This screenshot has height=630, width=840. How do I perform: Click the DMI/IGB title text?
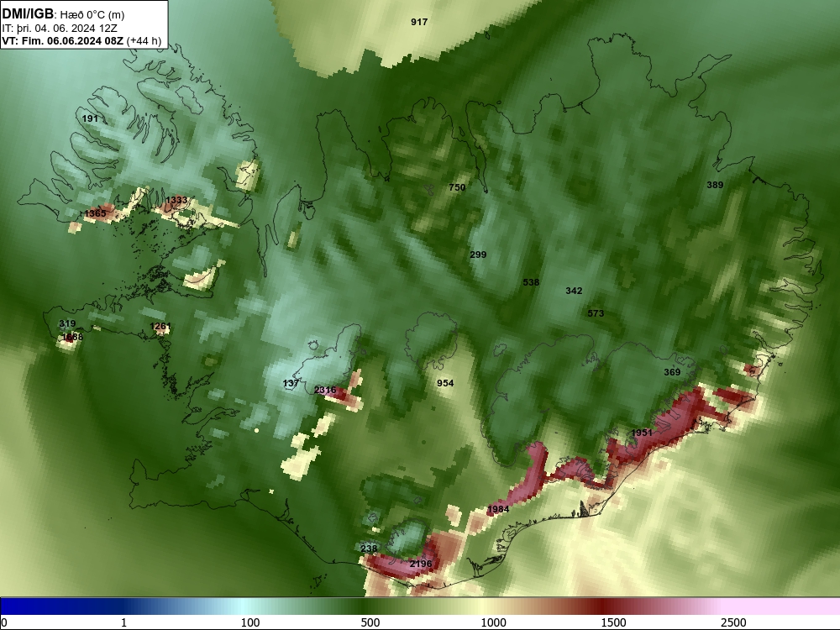click(x=28, y=14)
